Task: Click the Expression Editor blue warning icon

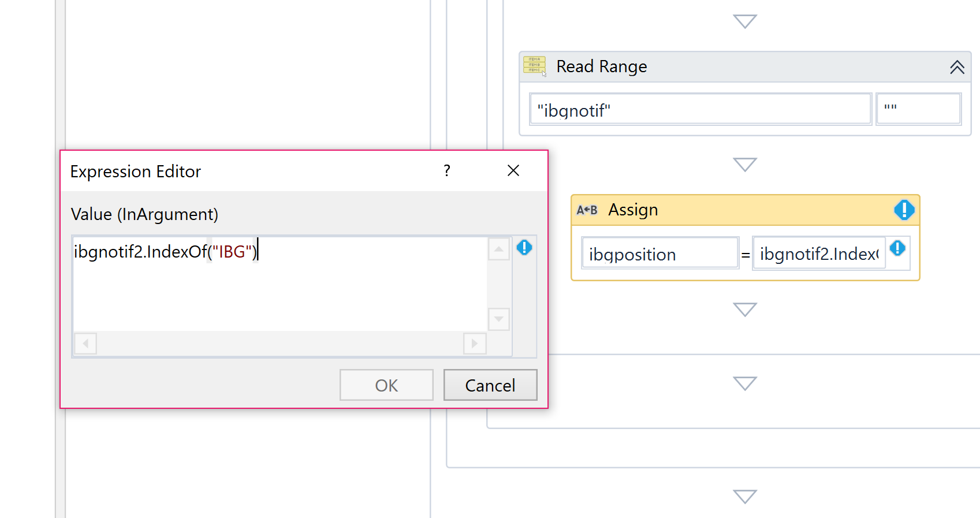Action: pos(524,248)
